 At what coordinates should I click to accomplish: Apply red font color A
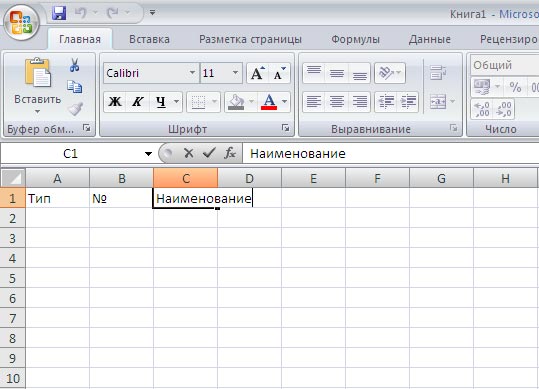coord(269,101)
